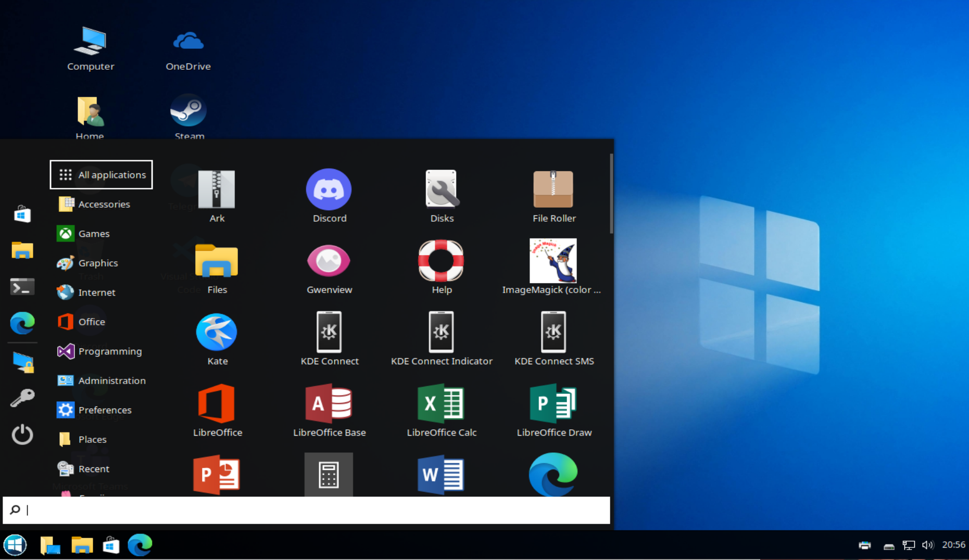Open the Disks utility

tap(441, 196)
